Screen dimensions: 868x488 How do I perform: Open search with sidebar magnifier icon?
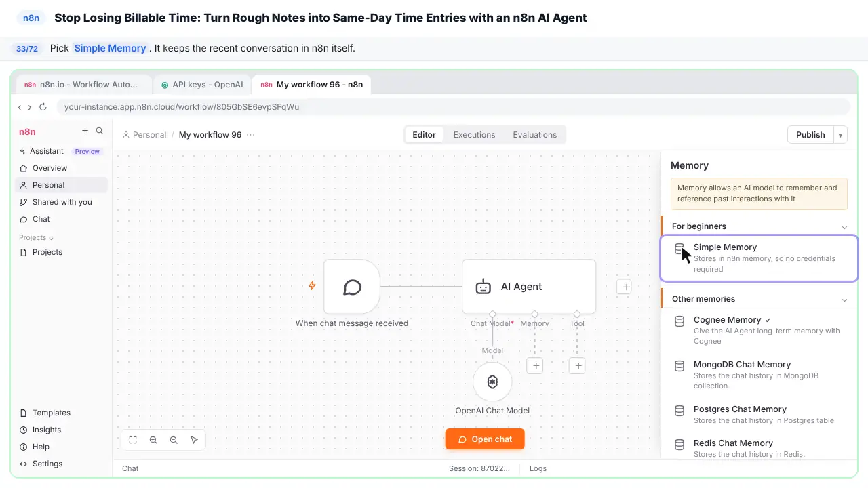tap(100, 131)
